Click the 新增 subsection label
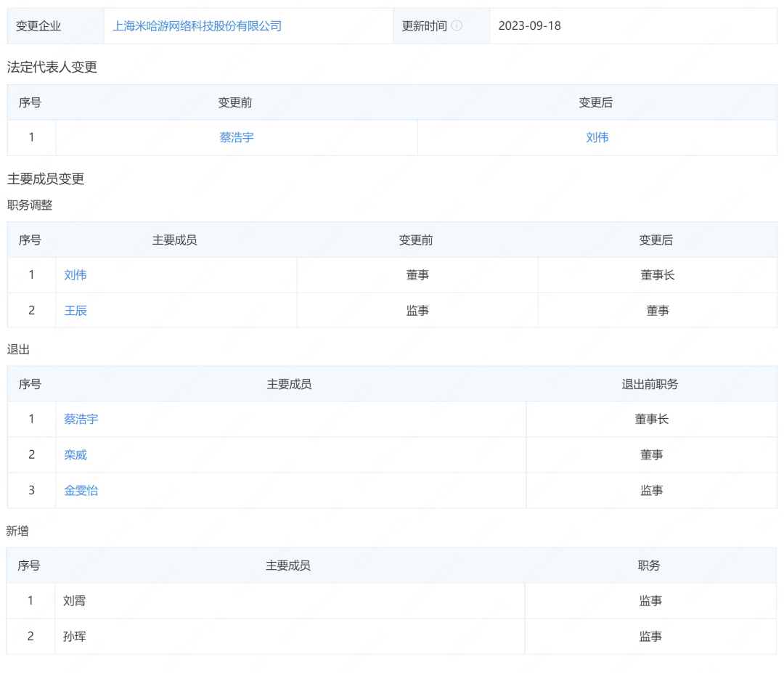 15,531
